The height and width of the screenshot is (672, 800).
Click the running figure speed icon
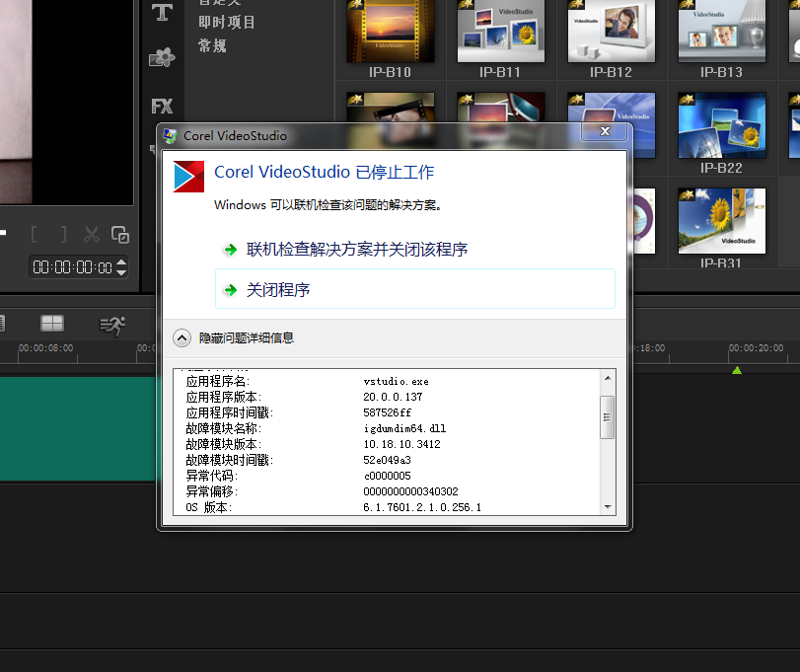pyautogui.click(x=112, y=326)
